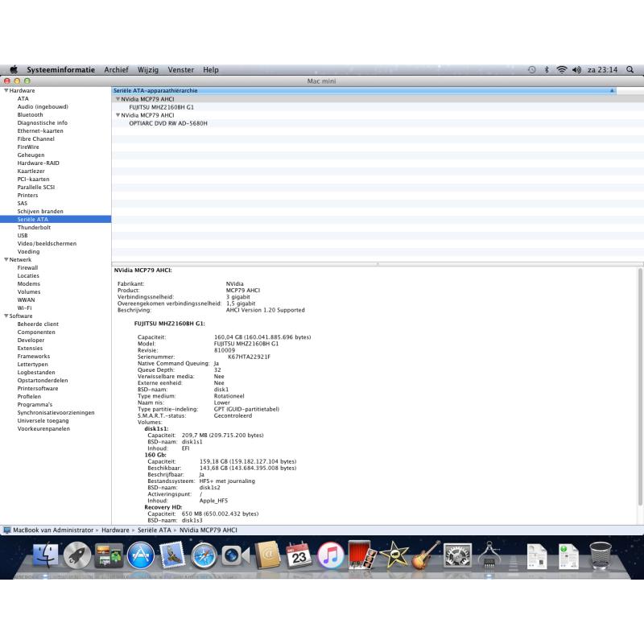Screen dimensions: 644x644
Task: Open Photo Booth in the Dock
Action: 361,555
